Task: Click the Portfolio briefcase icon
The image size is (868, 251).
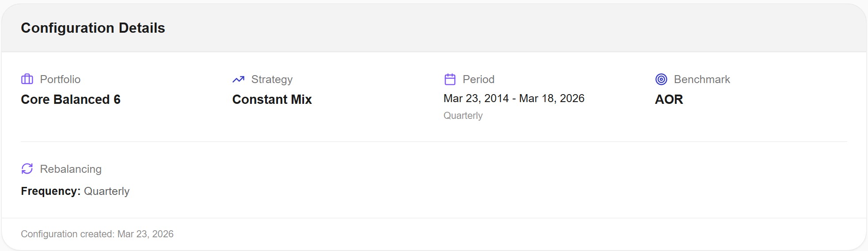Action: [27, 79]
